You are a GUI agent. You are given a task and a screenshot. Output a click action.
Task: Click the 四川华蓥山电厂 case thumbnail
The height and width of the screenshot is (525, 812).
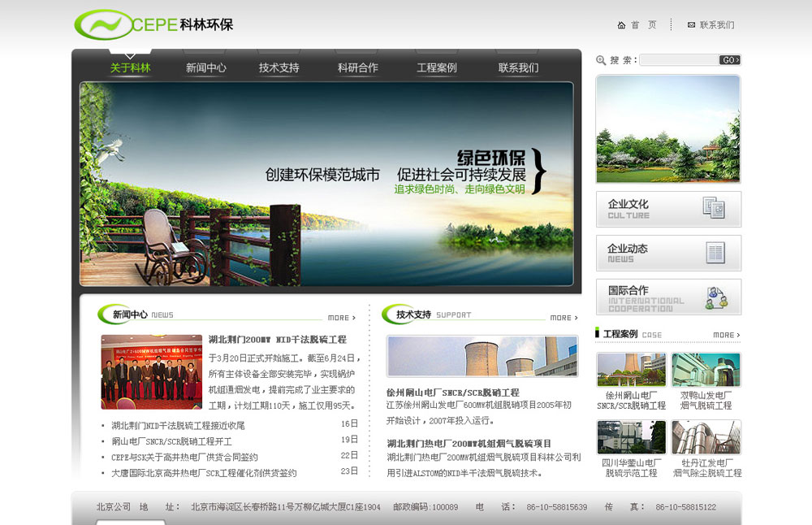click(631, 437)
